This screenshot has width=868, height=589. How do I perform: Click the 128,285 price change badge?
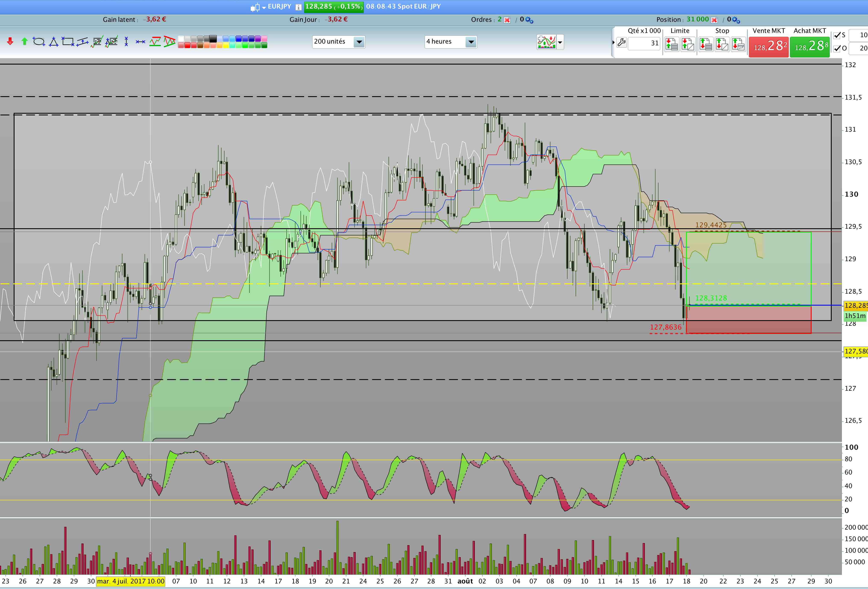pyautogui.click(x=334, y=7)
